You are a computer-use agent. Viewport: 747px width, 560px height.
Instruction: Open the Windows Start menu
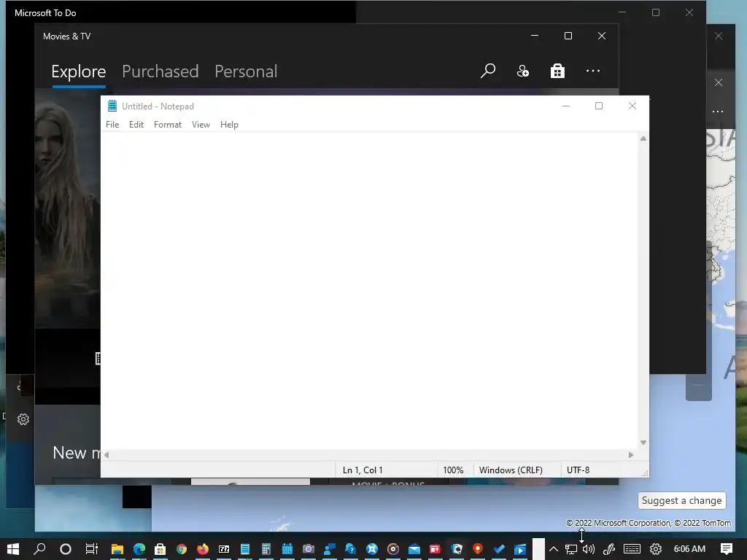13,549
